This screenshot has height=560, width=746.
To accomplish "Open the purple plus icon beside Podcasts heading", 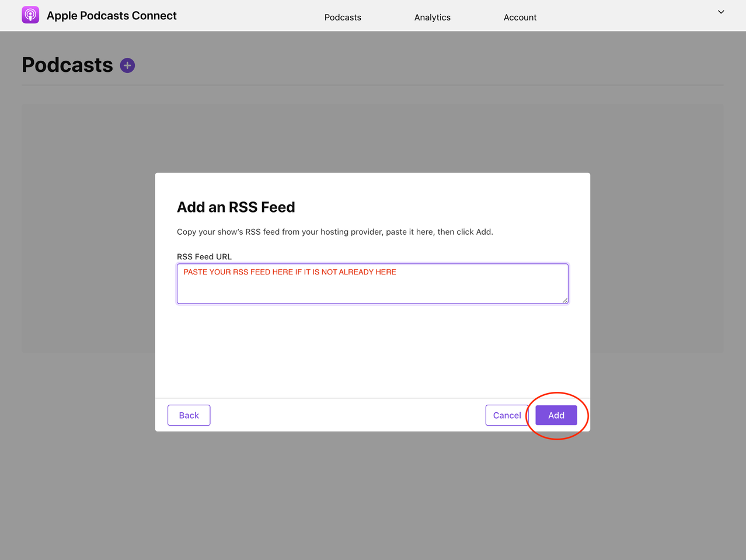I will tap(127, 65).
